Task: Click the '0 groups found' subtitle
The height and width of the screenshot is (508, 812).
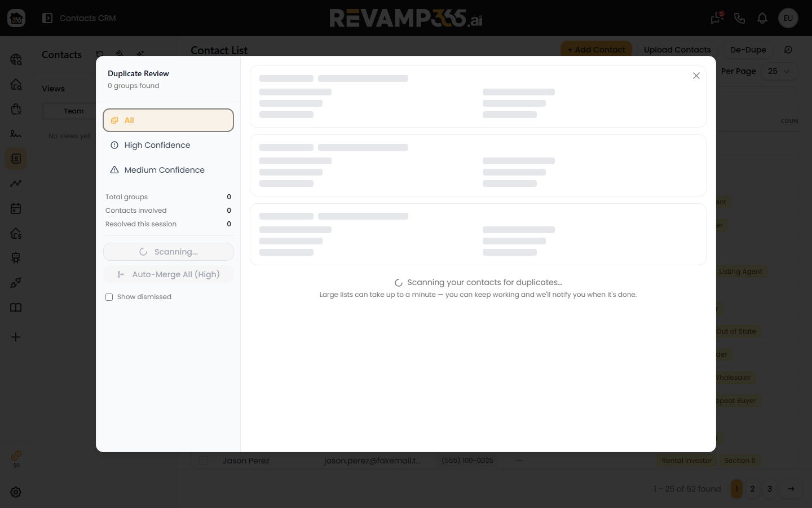Action: [134, 86]
